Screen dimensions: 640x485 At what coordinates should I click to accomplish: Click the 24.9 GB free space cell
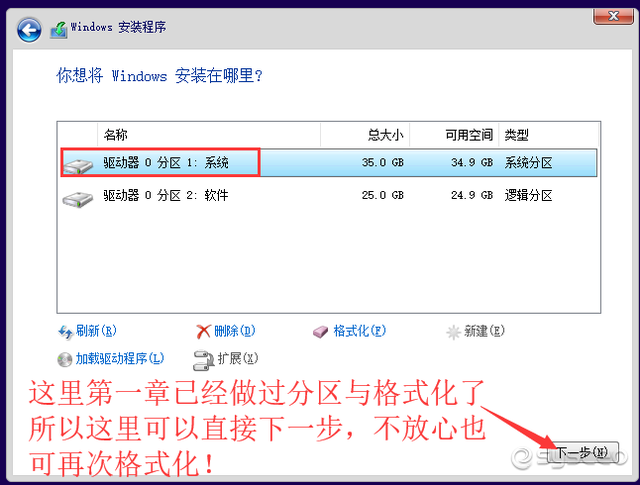click(472, 195)
